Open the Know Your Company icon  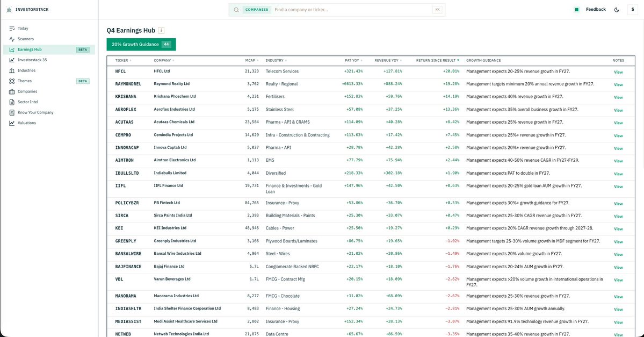(12, 113)
